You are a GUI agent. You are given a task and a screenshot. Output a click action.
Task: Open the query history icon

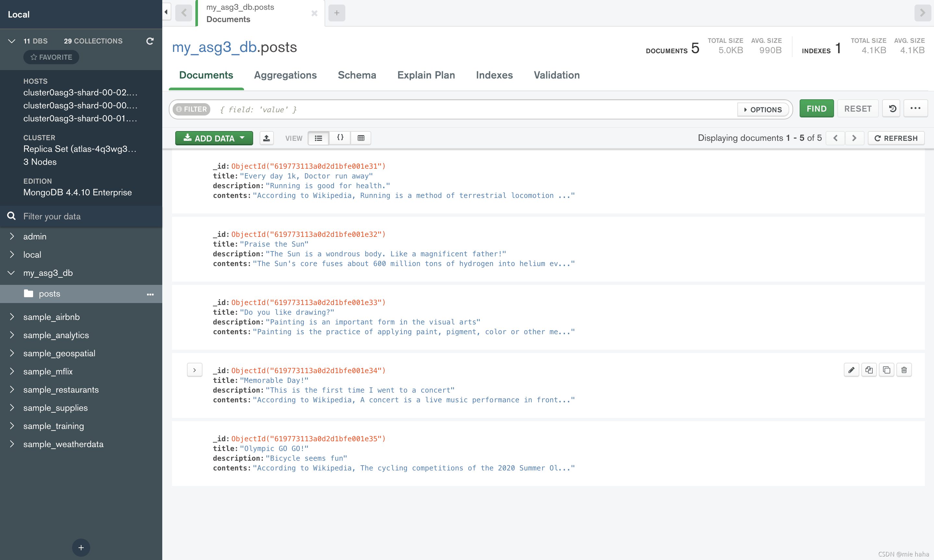click(892, 109)
